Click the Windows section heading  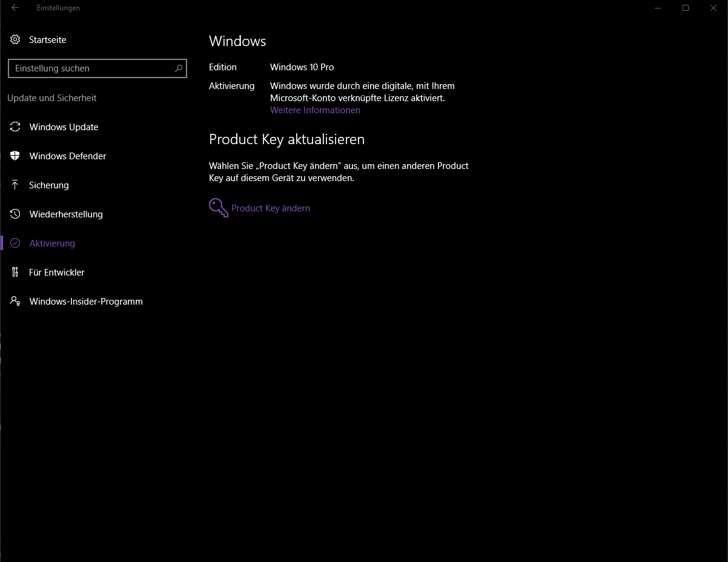(x=237, y=41)
